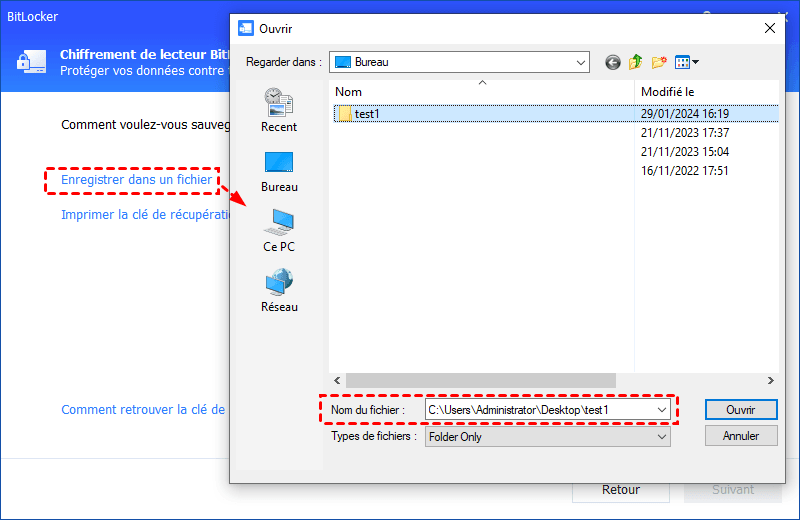This screenshot has height=520, width=800.
Task: Click the 16/11/2022 17:51 date entry
Action: [x=685, y=170]
